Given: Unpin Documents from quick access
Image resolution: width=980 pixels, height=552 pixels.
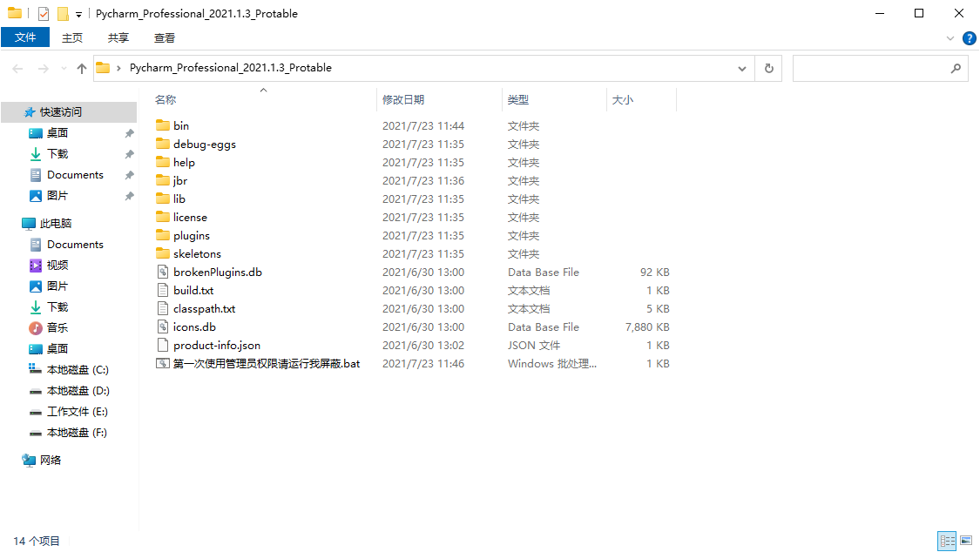Looking at the screenshot, I should [130, 175].
